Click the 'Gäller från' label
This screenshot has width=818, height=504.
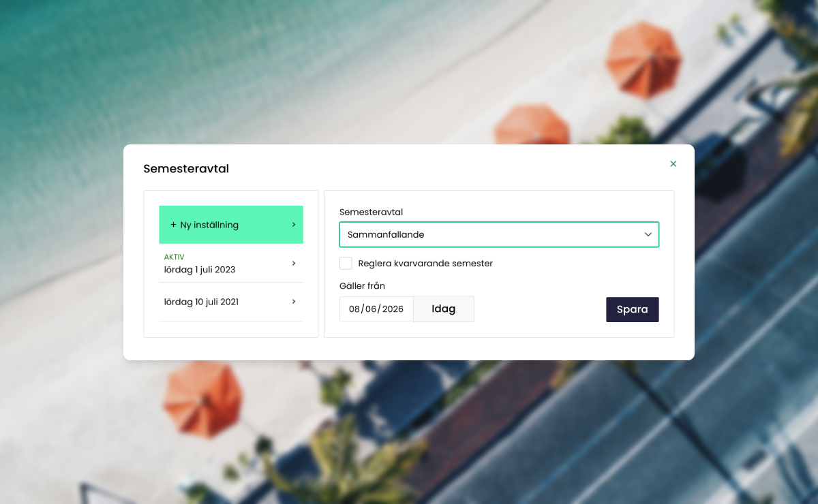pyautogui.click(x=363, y=286)
